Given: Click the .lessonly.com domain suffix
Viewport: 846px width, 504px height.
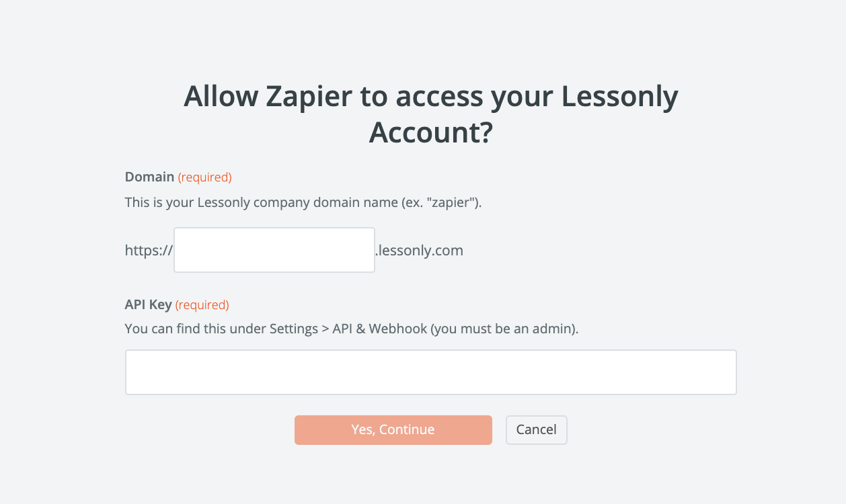Looking at the screenshot, I should [419, 251].
